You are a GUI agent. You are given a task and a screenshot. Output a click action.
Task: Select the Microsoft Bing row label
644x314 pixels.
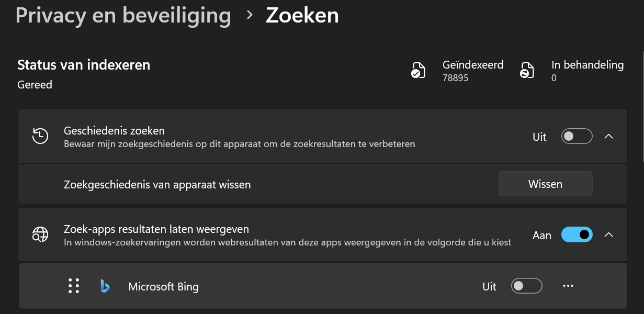tap(163, 286)
